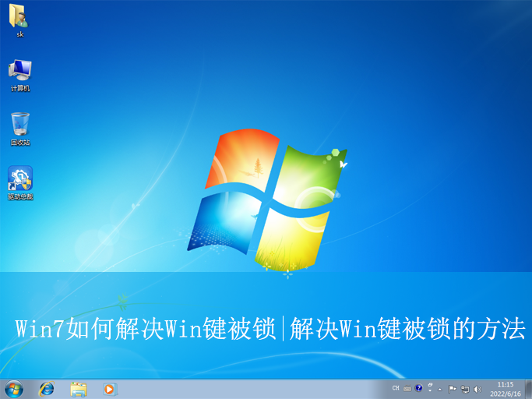Click the network connection tray icon
This screenshot has height=399, width=532.
pos(464,388)
